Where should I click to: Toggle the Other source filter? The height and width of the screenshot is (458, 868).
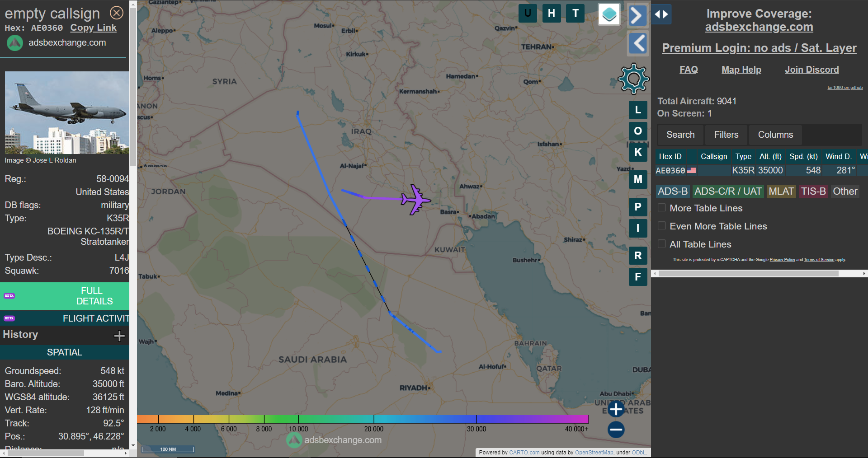845,192
